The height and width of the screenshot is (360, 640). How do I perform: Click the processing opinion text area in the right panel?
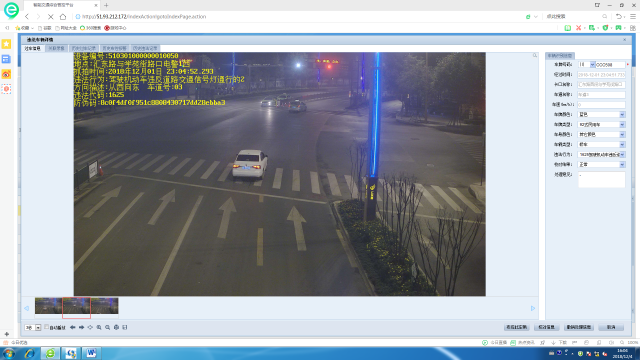(x=602, y=180)
